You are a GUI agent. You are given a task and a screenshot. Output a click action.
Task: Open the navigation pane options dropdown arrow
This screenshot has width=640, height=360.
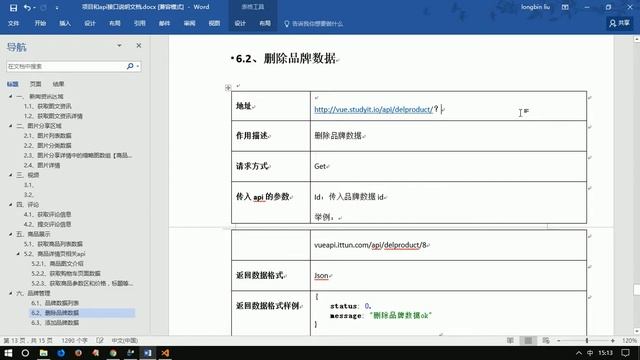click(119, 45)
